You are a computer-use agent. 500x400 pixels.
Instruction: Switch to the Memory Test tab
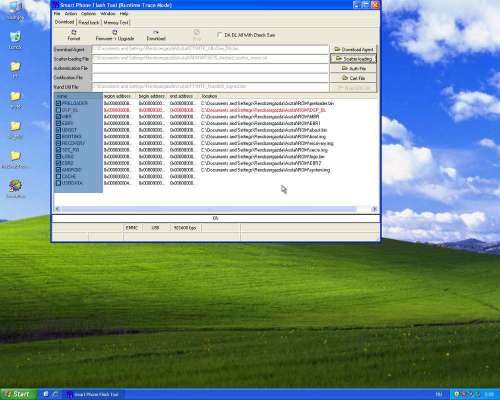point(116,22)
